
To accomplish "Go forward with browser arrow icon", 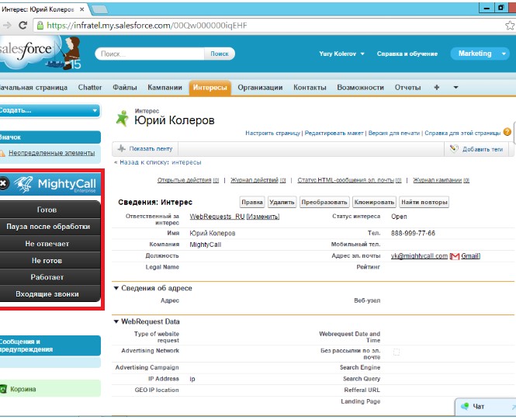I will tap(7, 26).
